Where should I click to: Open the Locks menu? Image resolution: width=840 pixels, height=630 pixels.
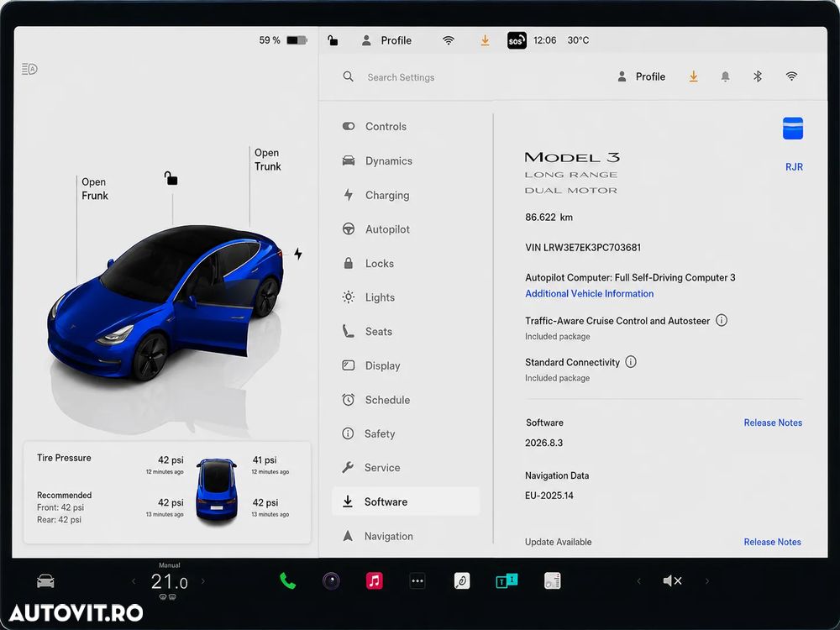[x=406, y=264]
